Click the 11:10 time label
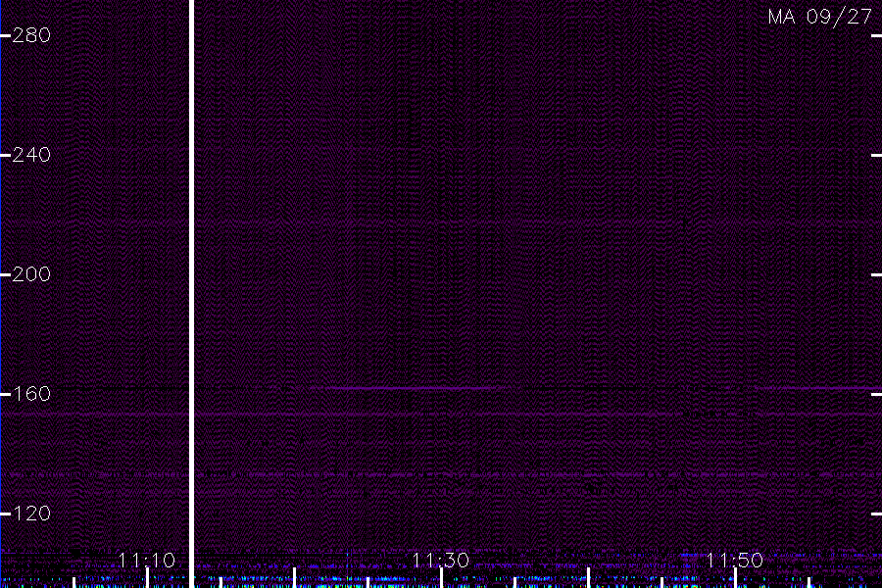The width and height of the screenshot is (882, 588). coord(147,561)
